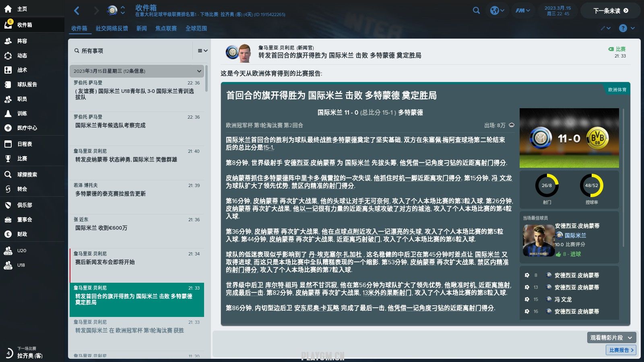Viewport: 644px width, 362px height.
Task: Open the club selector up-down arrows
Action: pyautogui.click(x=123, y=10)
